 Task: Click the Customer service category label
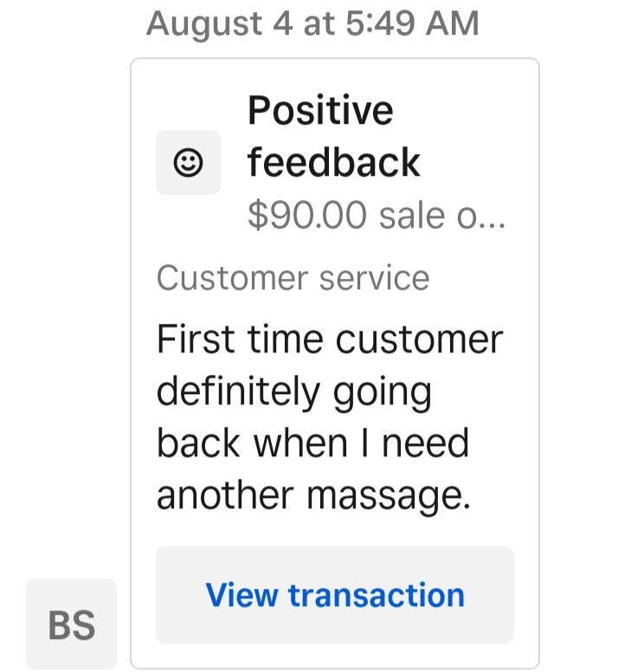pos(293,278)
